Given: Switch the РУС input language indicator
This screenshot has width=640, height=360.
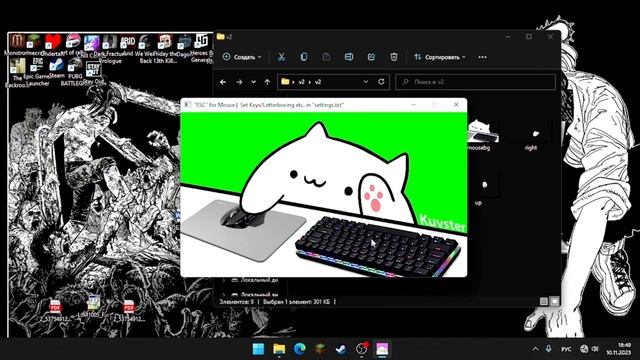Looking at the screenshot, I should click(566, 349).
